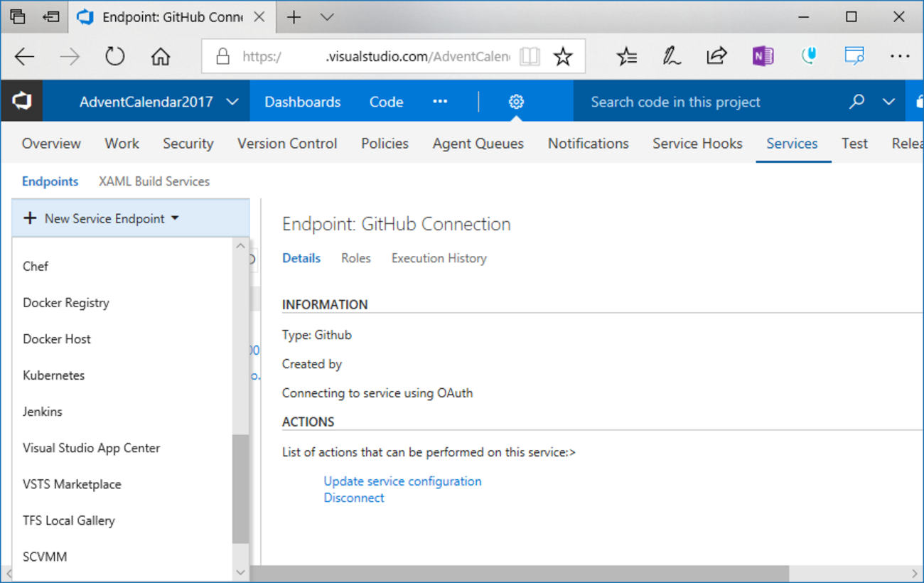924x583 pixels.
Task: Add page to favorites star icon
Action: point(563,56)
